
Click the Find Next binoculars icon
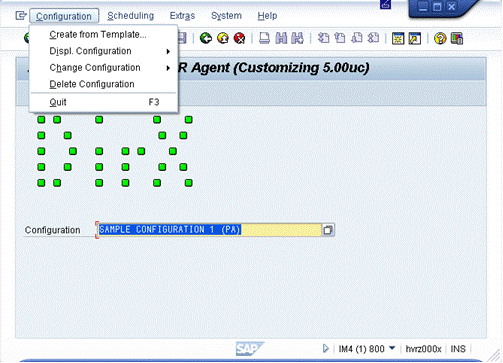pyautogui.click(x=297, y=38)
